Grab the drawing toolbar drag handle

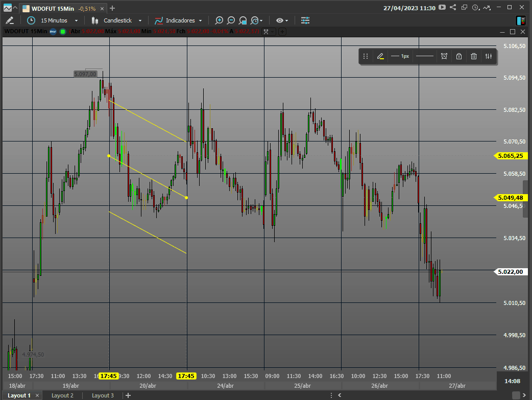point(366,56)
